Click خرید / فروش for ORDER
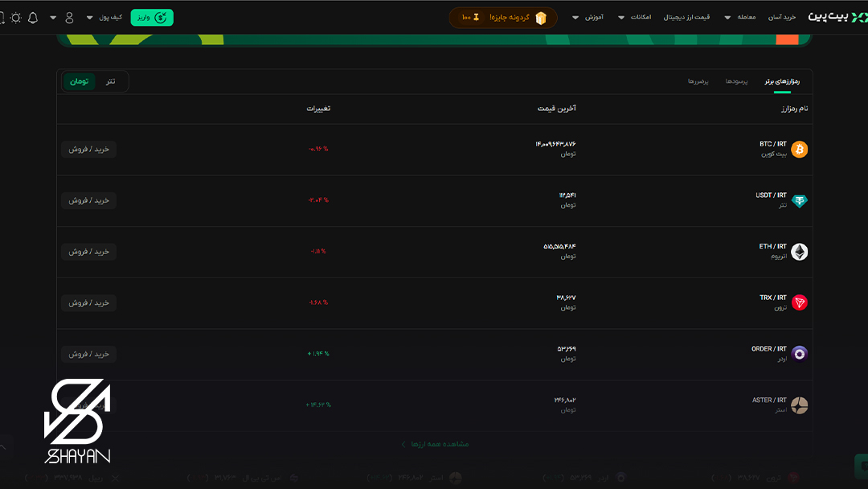Image resolution: width=868 pixels, height=489 pixels. click(88, 354)
